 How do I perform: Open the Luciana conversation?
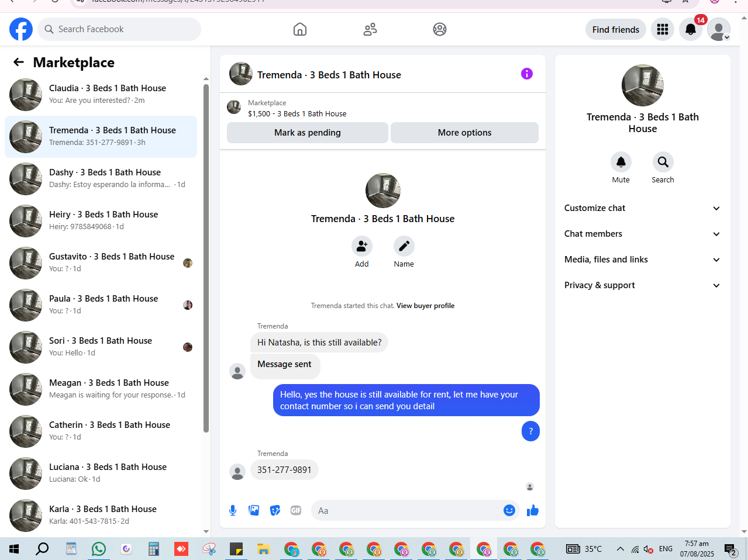point(101,473)
